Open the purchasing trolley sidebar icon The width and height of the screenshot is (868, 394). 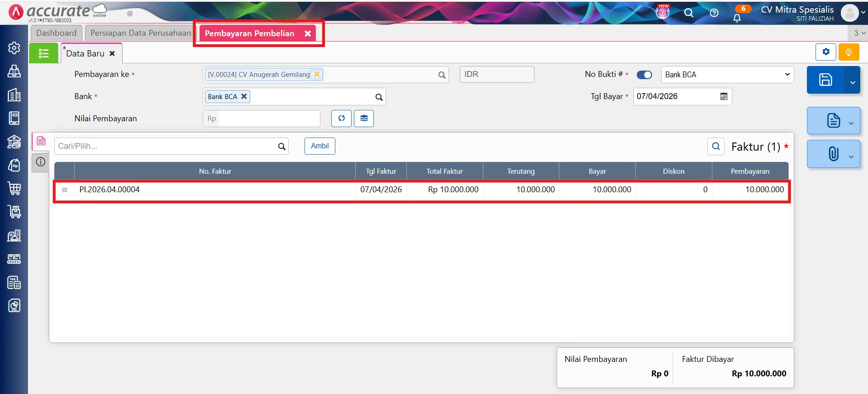[14, 212]
